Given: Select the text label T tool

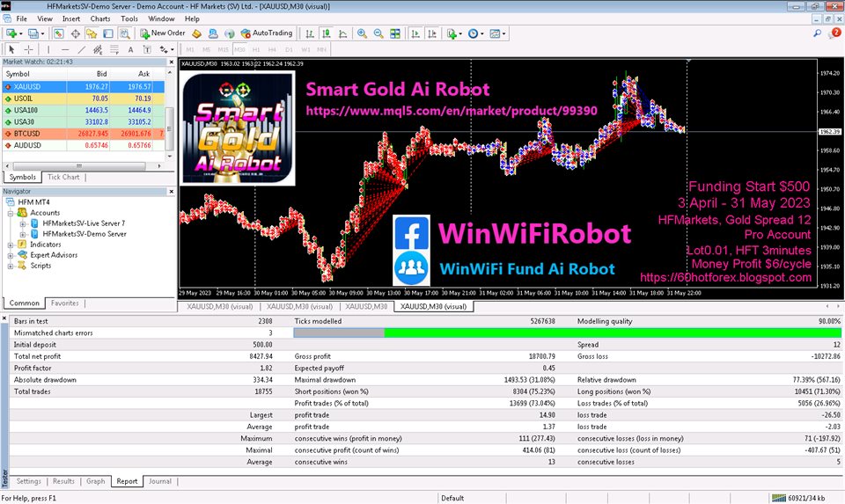Looking at the screenshot, I should (x=147, y=49).
